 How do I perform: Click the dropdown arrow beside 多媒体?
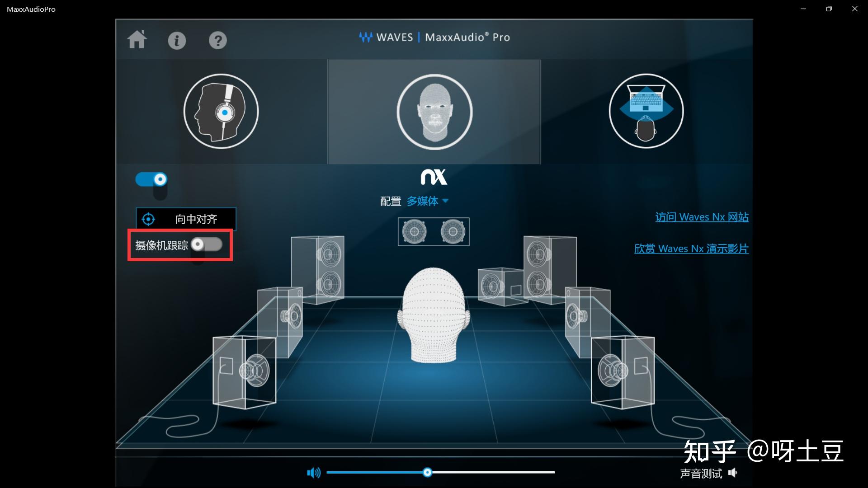(445, 201)
